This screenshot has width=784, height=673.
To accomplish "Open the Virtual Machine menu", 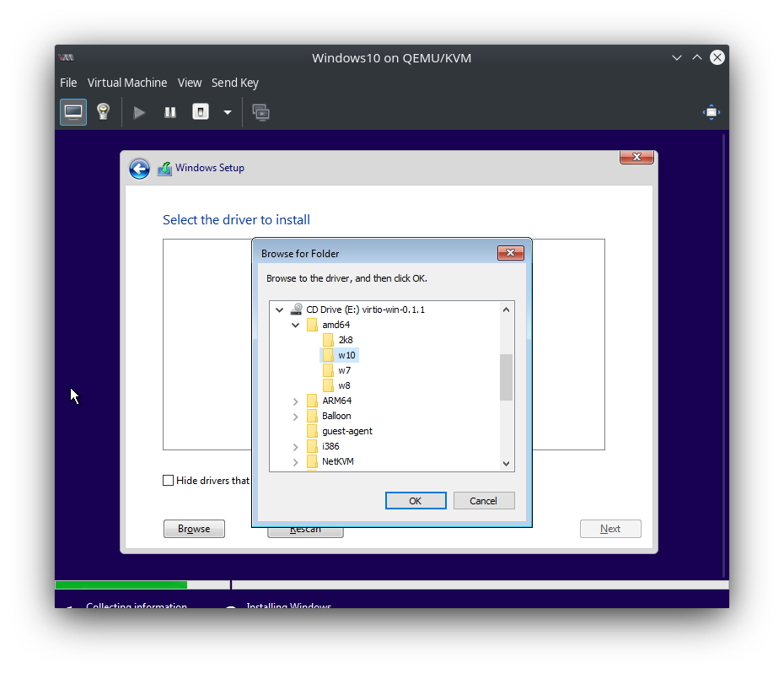I will tap(127, 83).
